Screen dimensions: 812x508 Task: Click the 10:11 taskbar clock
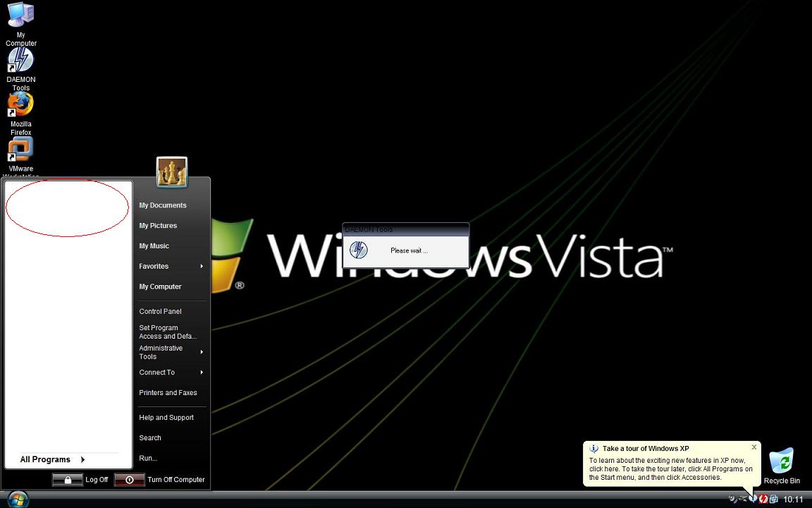pyautogui.click(x=793, y=500)
